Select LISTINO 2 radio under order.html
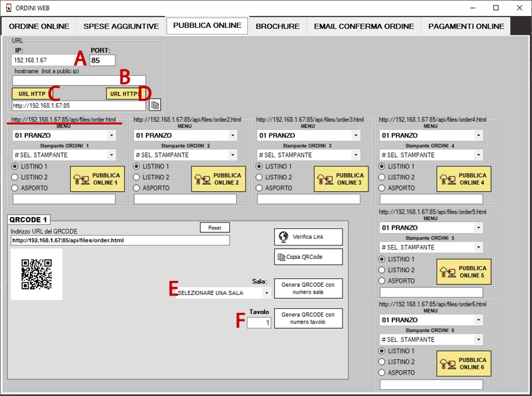 tap(16, 177)
